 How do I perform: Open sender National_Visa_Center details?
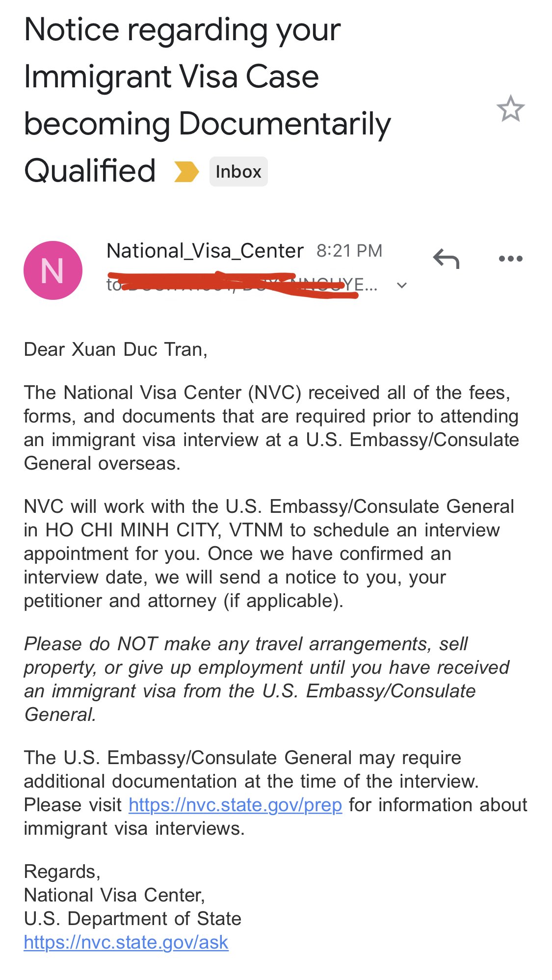click(x=205, y=251)
